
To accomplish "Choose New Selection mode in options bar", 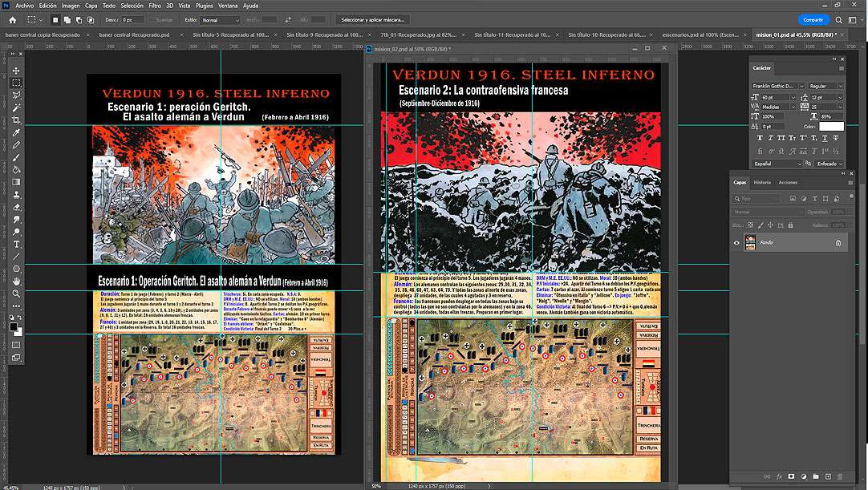I will point(55,20).
